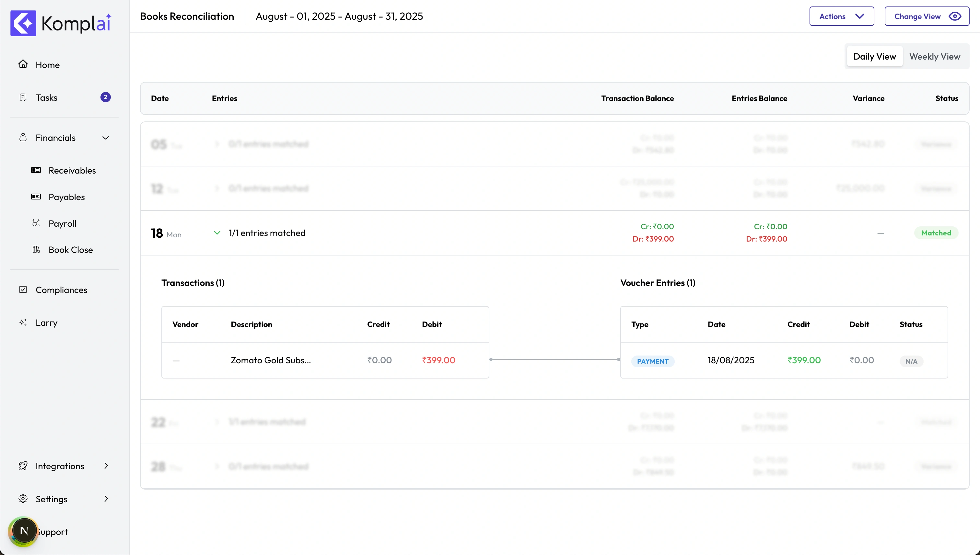Screen dimensions: 980x555
Task: Open the Actions dropdown
Action: 841,17
